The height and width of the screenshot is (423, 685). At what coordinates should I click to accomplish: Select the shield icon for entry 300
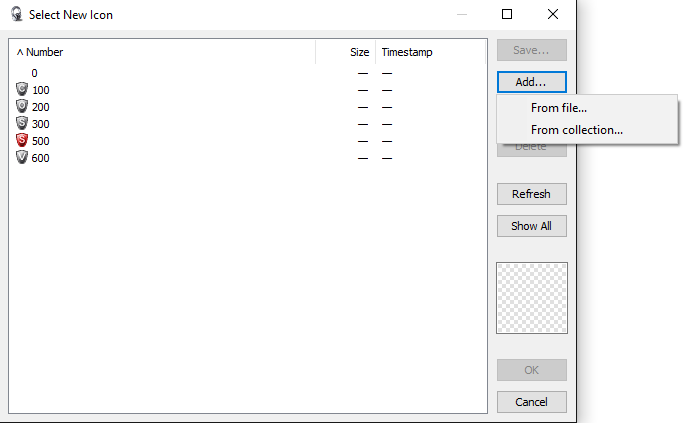click(x=22, y=123)
